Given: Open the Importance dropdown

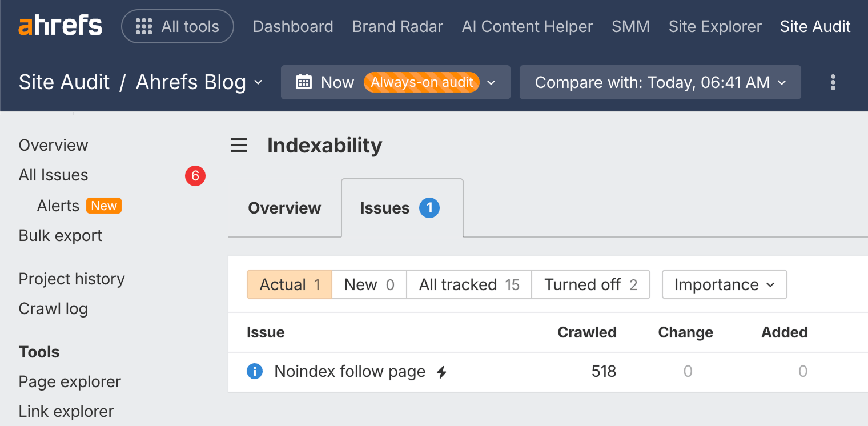Looking at the screenshot, I should [x=724, y=284].
